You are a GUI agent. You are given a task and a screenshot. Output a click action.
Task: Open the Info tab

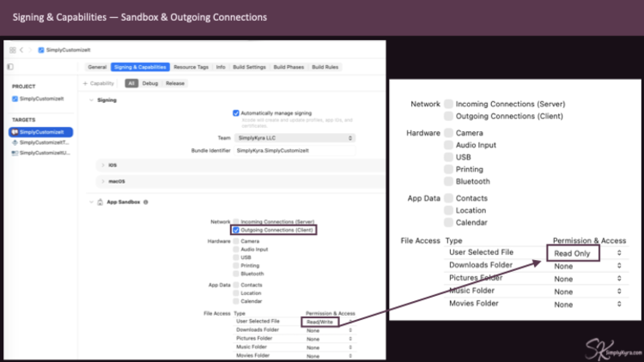coord(221,67)
